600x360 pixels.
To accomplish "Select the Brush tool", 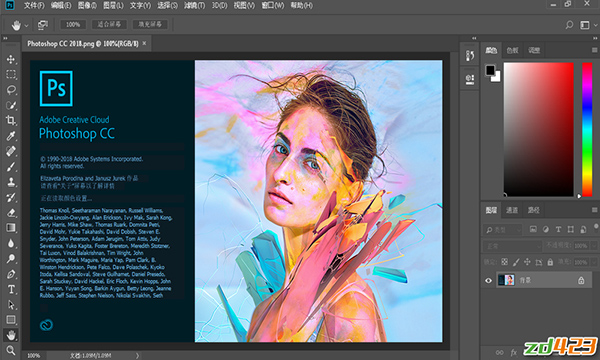I will [11, 166].
